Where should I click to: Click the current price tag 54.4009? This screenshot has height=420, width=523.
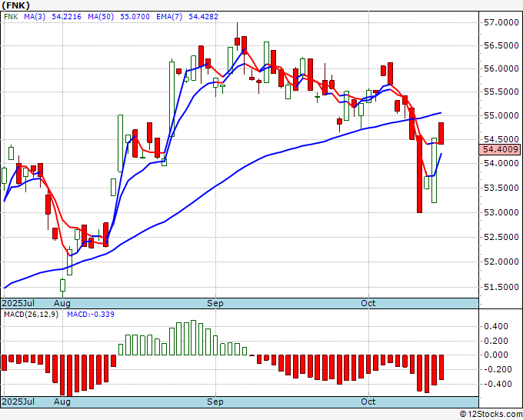coord(499,149)
